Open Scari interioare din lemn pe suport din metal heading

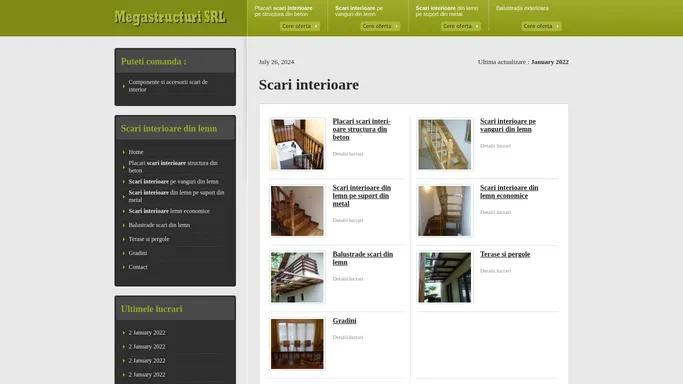click(362, 195)
